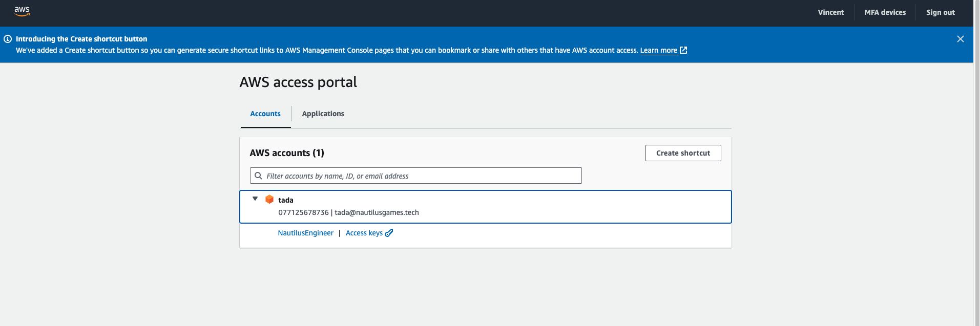Select the tada account name
980x326 pixels.
(x=286, y=200)
